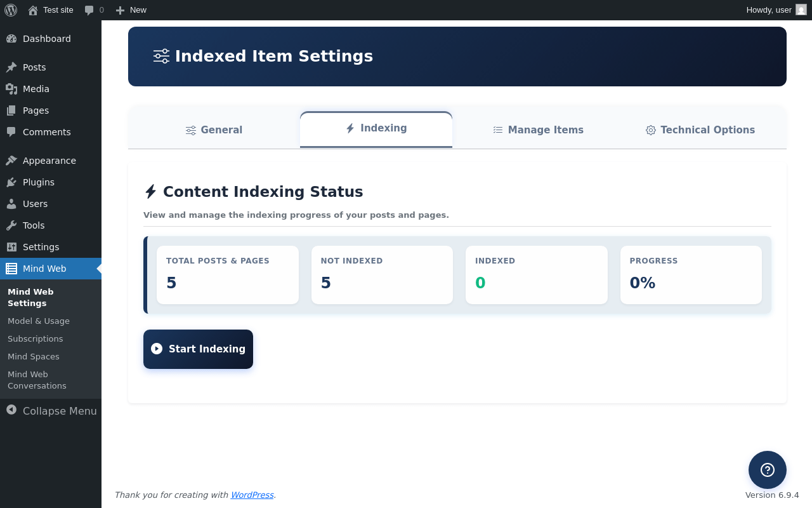Switch to the Manage Items tab

coord(538,130)
